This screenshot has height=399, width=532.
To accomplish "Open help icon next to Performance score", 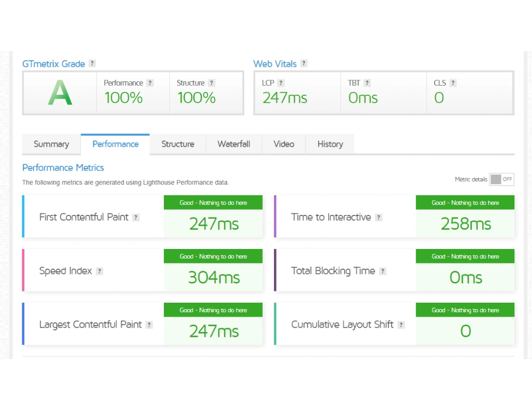I will pos(150,83).
